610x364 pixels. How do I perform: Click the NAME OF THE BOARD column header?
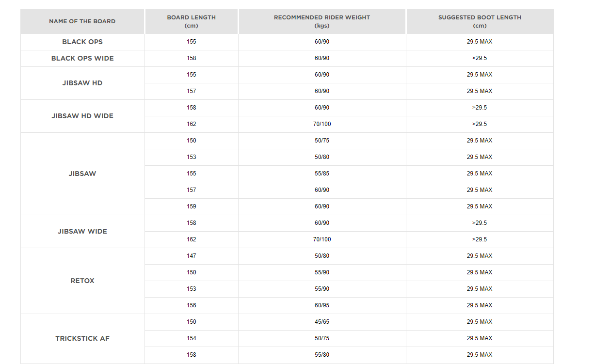click(82, 21)
